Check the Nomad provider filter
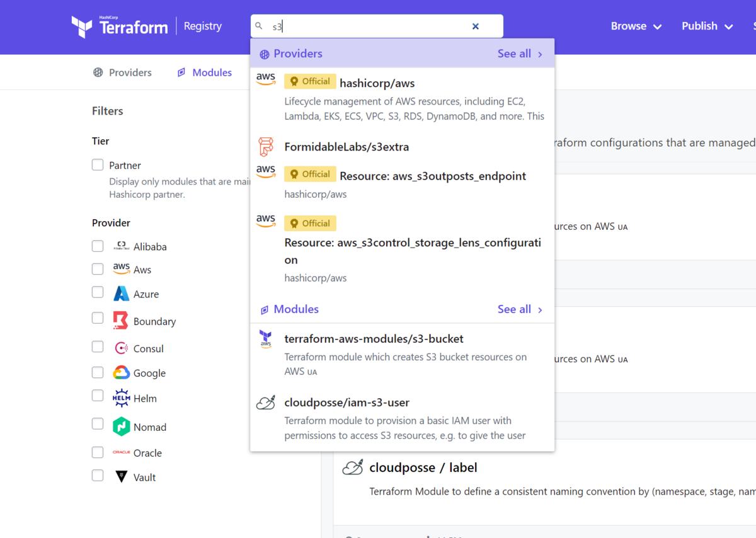This screenshot has width=756, height=538. [x=98, y=424]
